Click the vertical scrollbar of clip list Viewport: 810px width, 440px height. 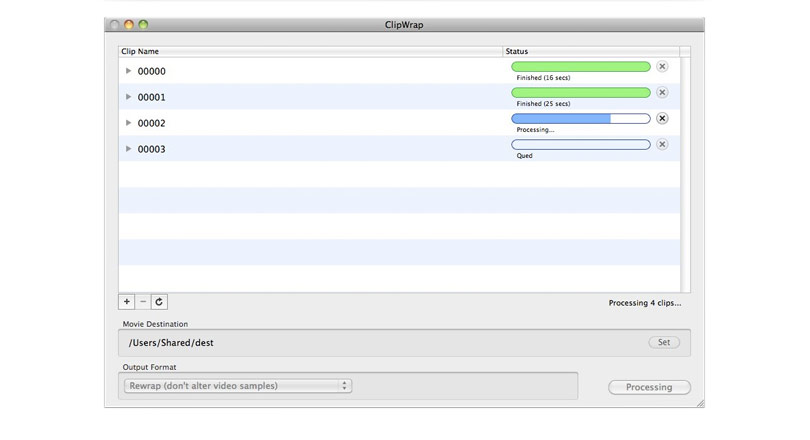coord(685,175)
